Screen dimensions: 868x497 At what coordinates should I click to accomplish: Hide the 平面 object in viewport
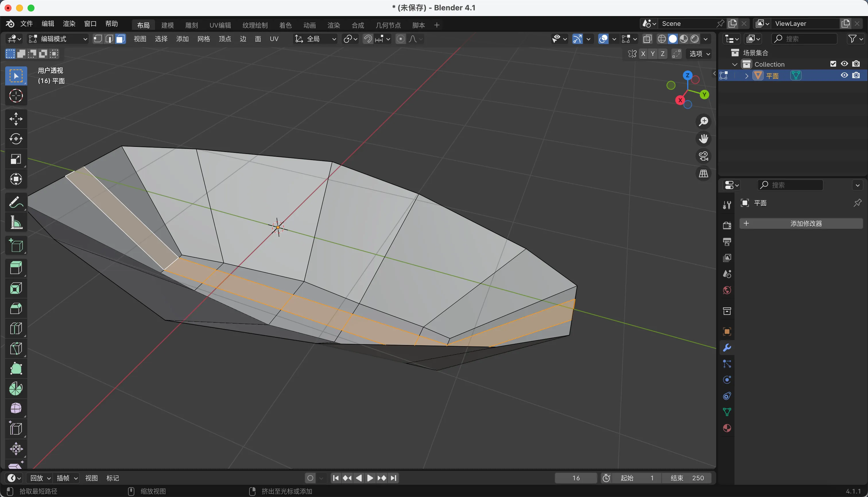844,76
